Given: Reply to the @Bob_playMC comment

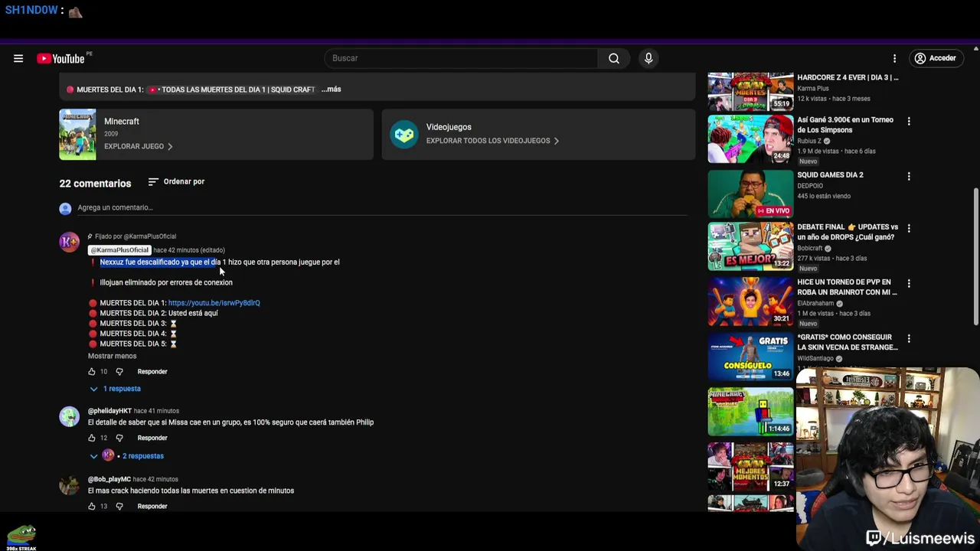Looking at the screenshot, I should pyautogui.click(x=152, y=507).
